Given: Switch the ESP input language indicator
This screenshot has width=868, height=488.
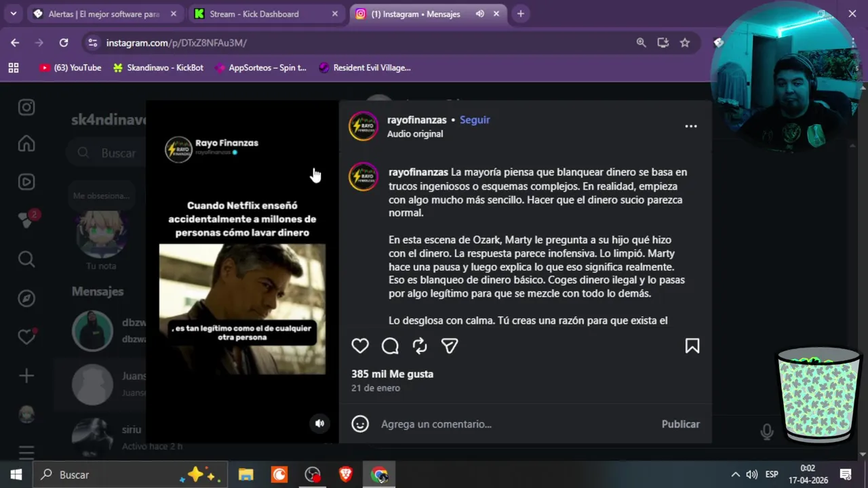Looking at the screenshot, I should point(772,474).
